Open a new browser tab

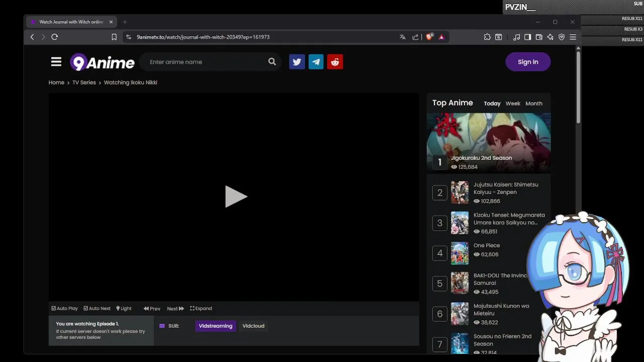point(125,22)
